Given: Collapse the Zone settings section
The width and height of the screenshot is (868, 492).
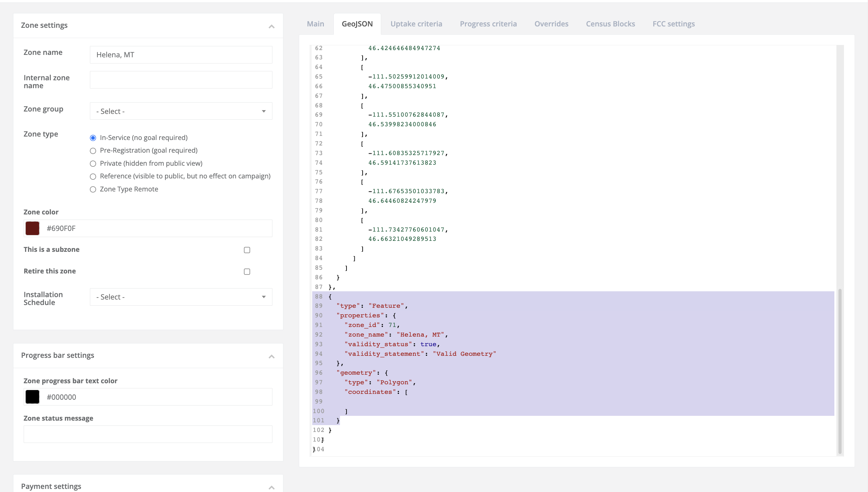Looking at the screenshot, I should [x=271, y=26].
